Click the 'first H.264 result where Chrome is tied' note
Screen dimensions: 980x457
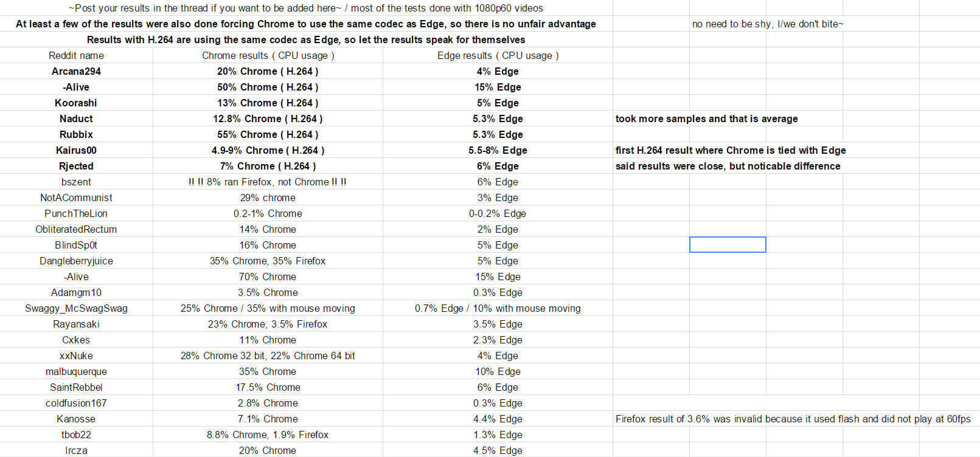(x=731, y=150)
